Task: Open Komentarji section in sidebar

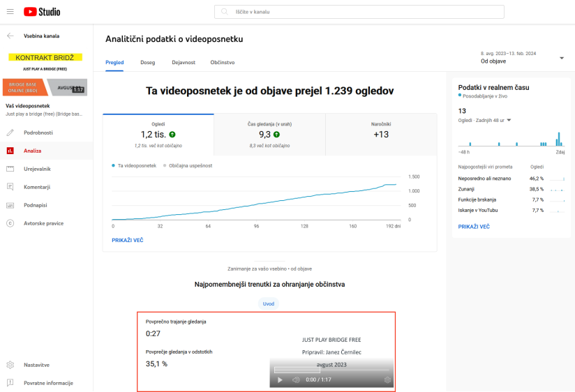Action: (x=10, y=187)
